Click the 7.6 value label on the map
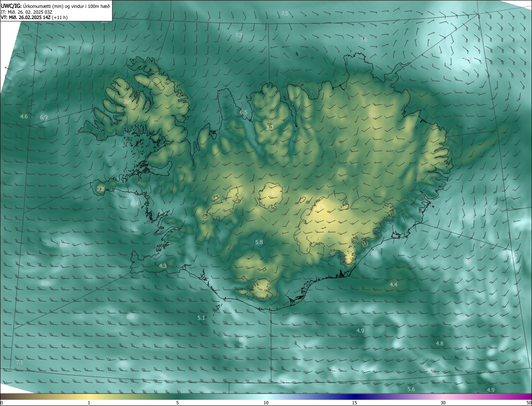This screenshot has width=532, height=406. click(364, 40)
